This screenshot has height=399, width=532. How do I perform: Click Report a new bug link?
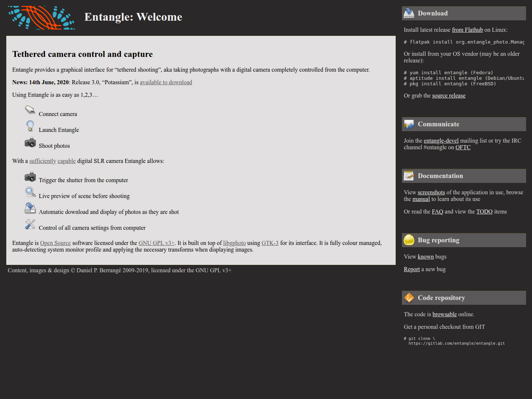coord(412,269)
